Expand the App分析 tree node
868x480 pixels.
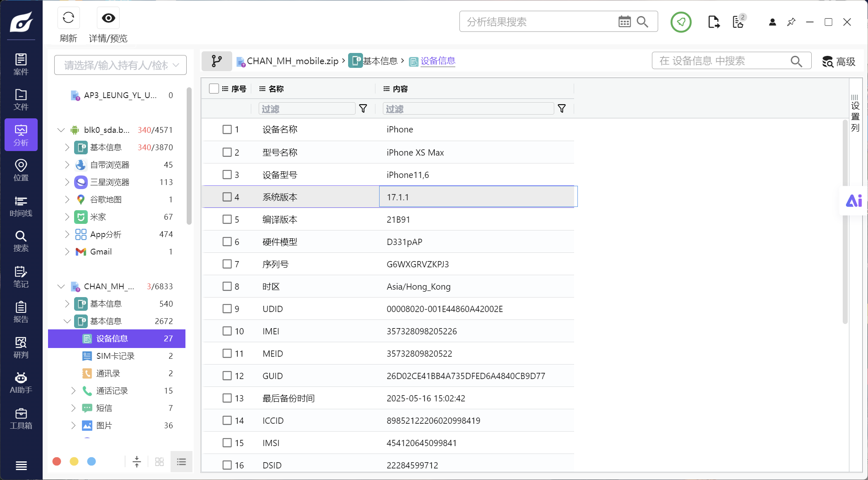(67, 234)
